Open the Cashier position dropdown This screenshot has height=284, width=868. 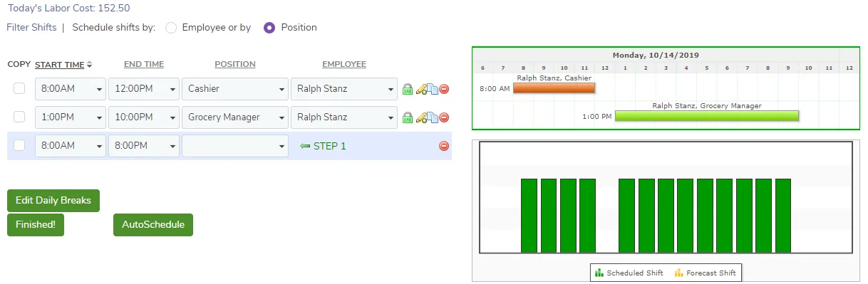[235, 89]
